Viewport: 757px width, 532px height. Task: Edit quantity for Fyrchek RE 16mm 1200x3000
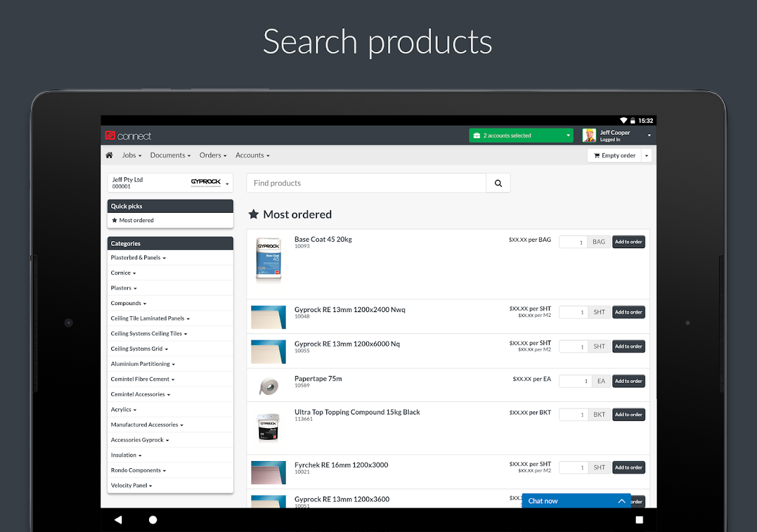tap(573, 468)
